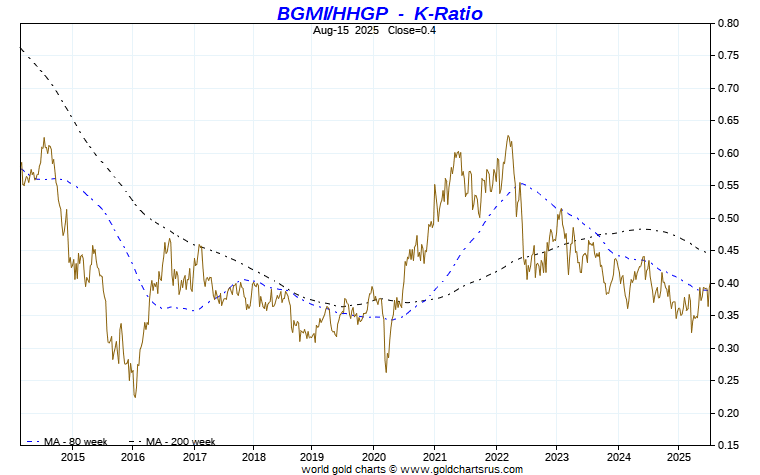Click the 2022 peak of the ratio line

pyautogui.click(x=508, y=136)
